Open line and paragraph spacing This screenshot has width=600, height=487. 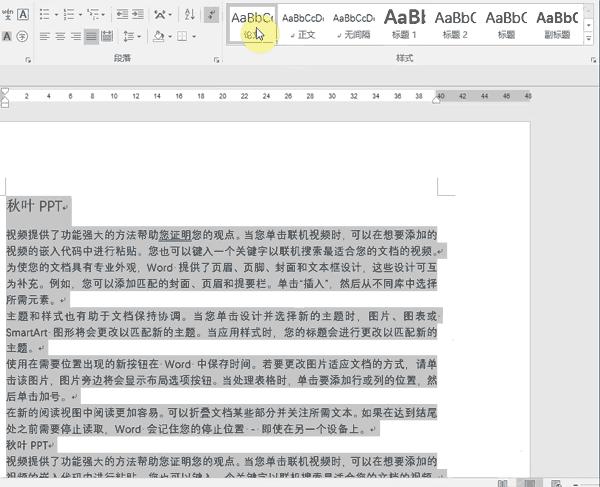(129, 36)
